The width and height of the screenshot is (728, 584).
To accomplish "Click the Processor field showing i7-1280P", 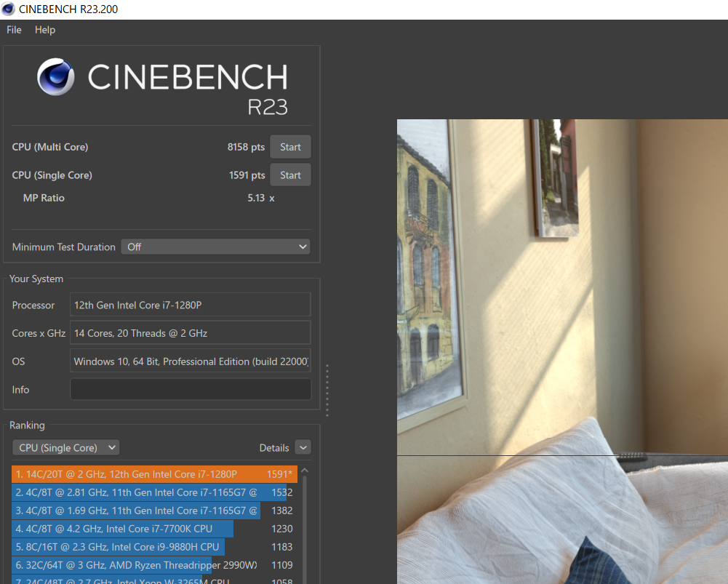I will tap(191, 305).
